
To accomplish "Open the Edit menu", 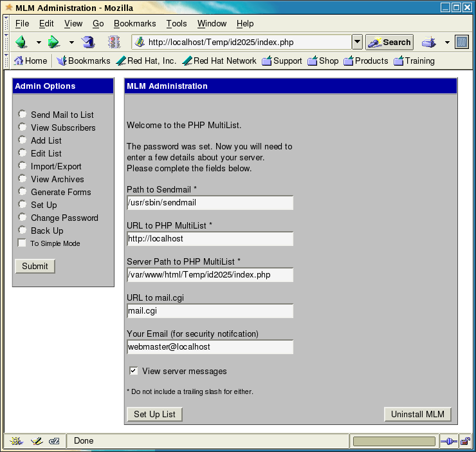I will click(46, 23).
